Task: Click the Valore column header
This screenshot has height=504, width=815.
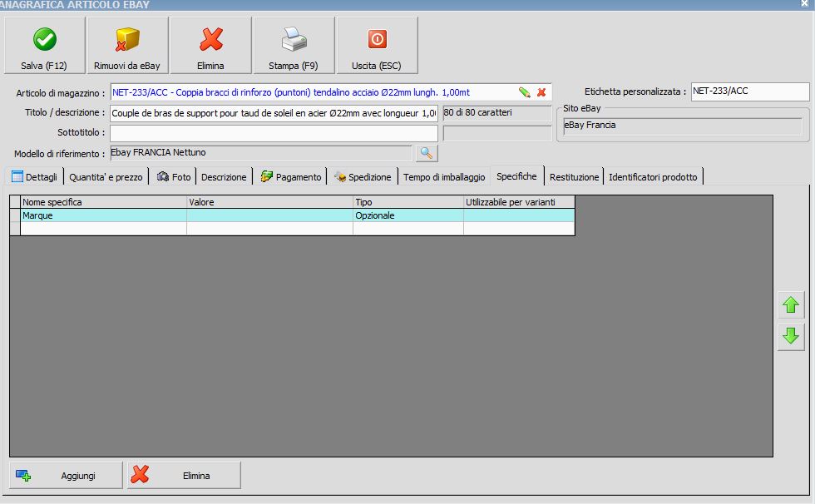Action: [269, 202]
